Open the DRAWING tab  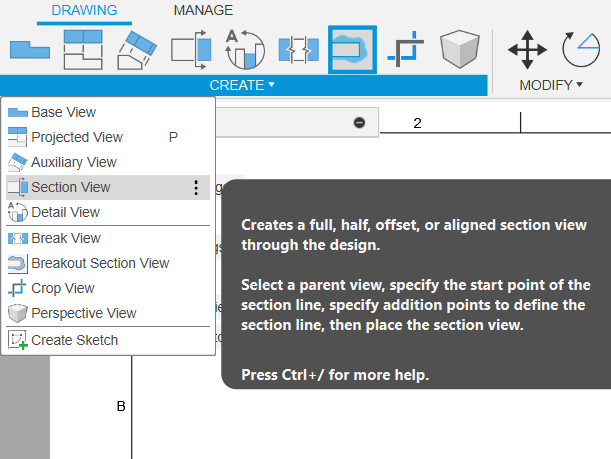pyautogui.click(x=84, y=11)
